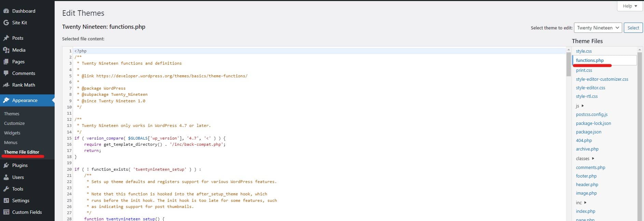Open archive.php template file
The image size is (644, 221).
(x=587, y=149)
